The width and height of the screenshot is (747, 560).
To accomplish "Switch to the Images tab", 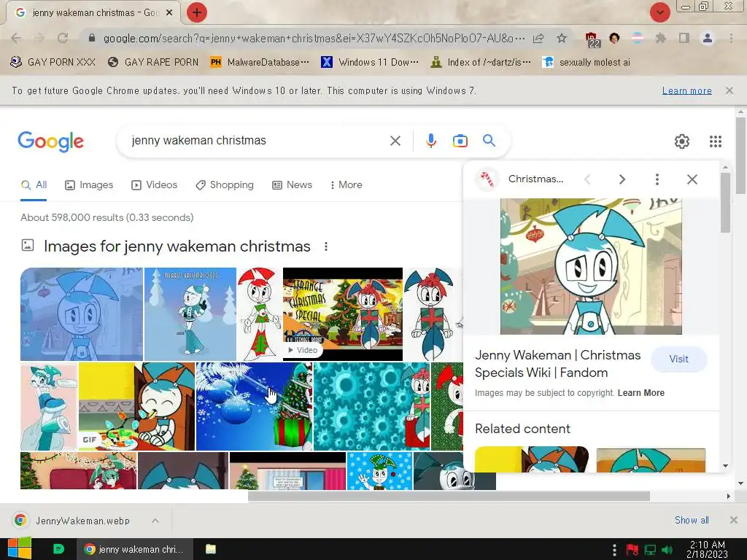I will 89,184.
